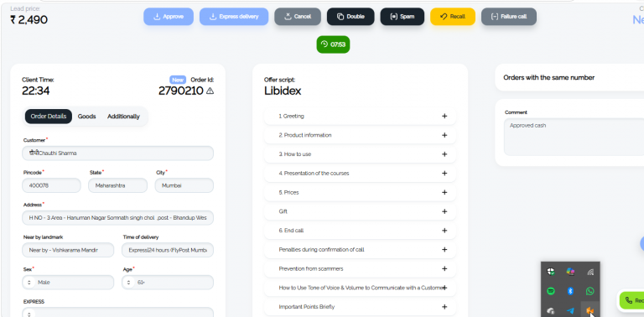This screenshot has height=317, width=644.
Task: Click the order ID 2790210
Action: click(x=181, y=91)
